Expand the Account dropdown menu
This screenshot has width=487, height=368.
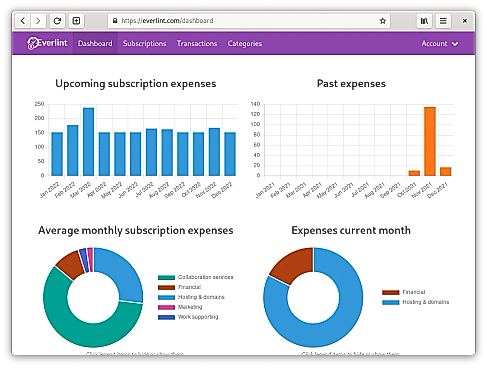tap(440, 43)
